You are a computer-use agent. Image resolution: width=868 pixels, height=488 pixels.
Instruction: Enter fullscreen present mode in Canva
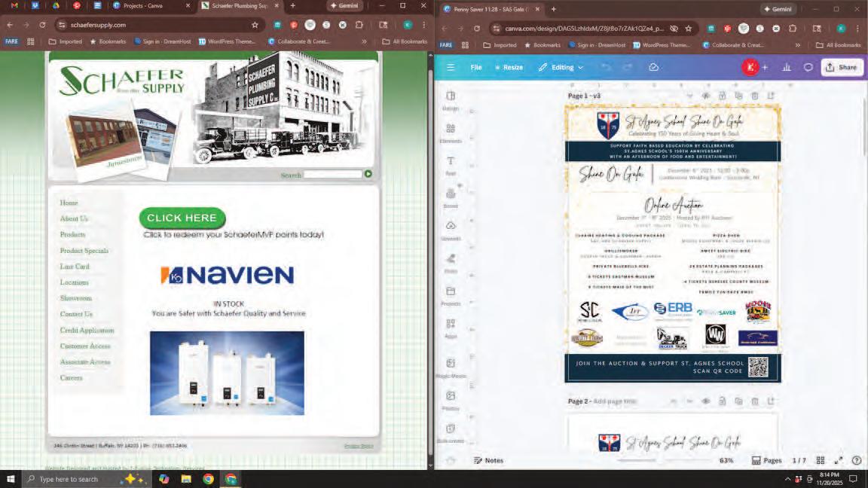[839, 460]
